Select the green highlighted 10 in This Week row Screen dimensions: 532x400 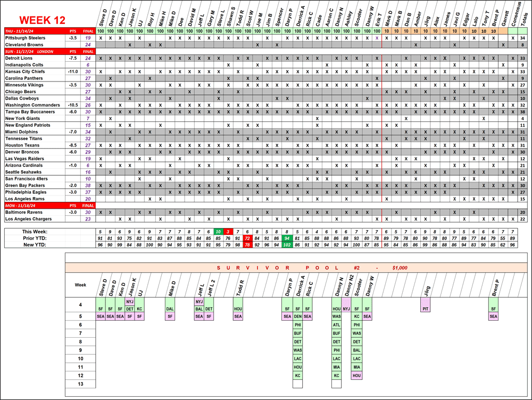coord(218,232)
